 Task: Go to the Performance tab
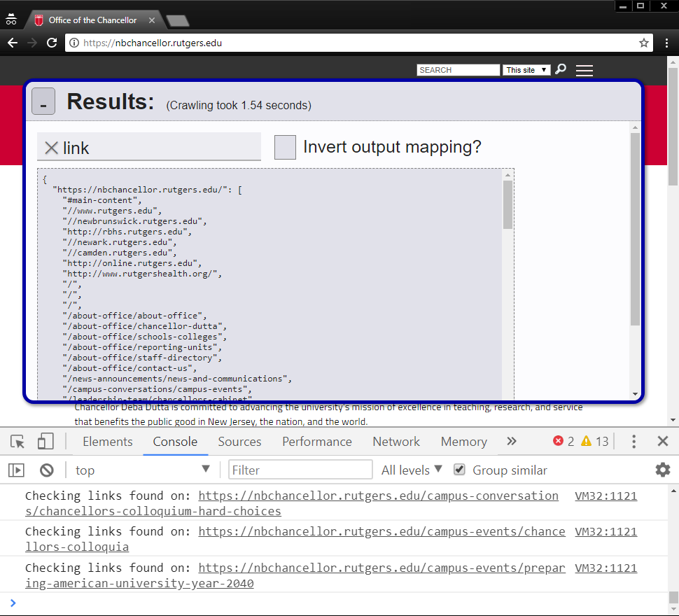click(317, 442)
